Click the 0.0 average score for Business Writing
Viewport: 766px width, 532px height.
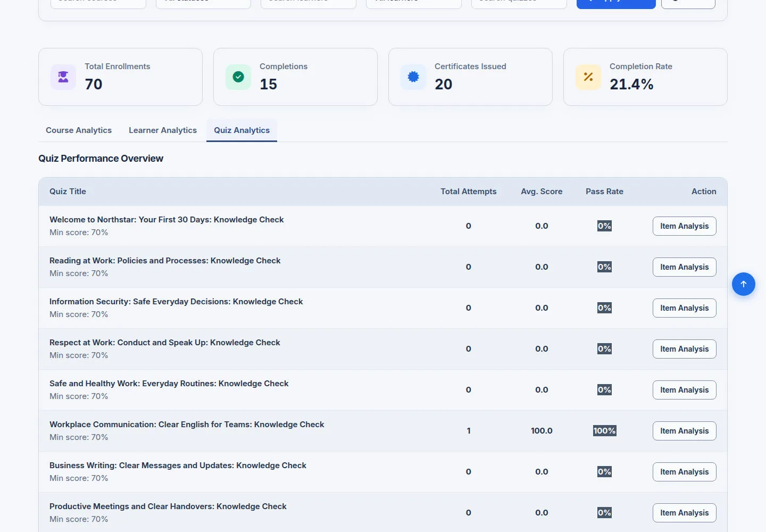coord(542,472)
